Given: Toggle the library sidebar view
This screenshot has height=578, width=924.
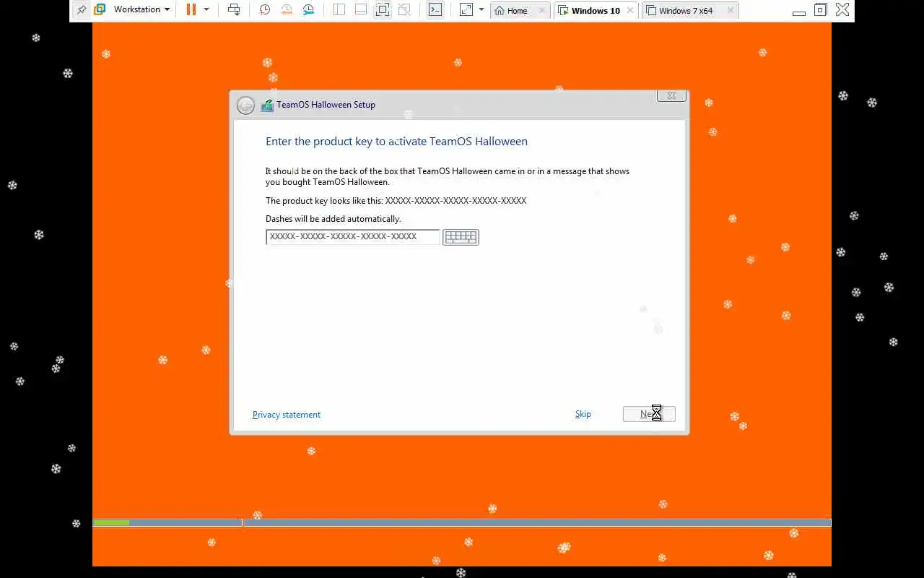Looking at the screenshot, I should tap(339, 10).
